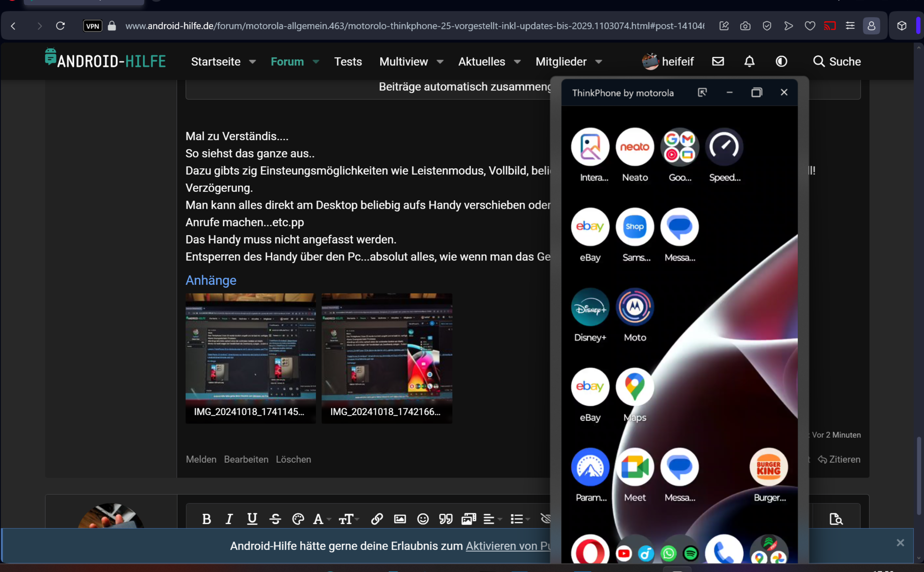924x572 pixels.
Task: Toggle dark mode contrast icon
Action: (x=781, y=62)
